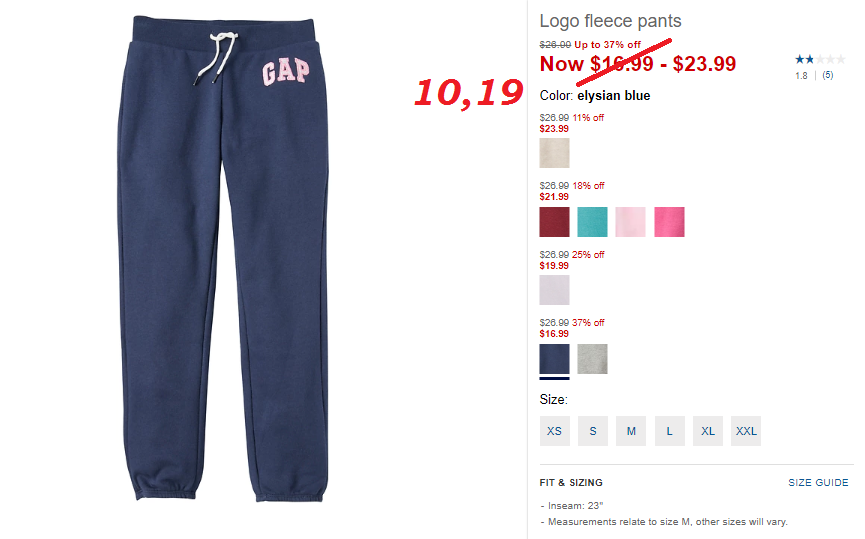Open the (5) reviews count link
Viewport: 865px width, 539px height.
click(x=827, y=76)
